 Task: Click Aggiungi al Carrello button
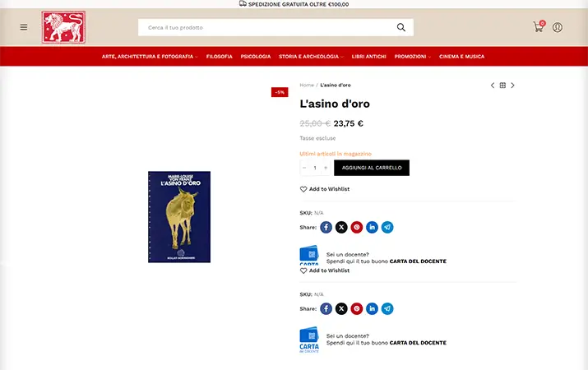372,168
